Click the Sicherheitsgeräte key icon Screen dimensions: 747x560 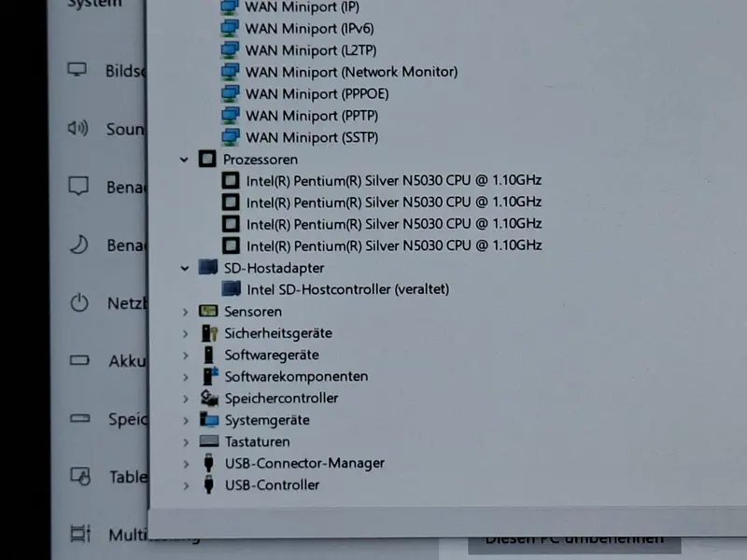click(x=209, y=333)
